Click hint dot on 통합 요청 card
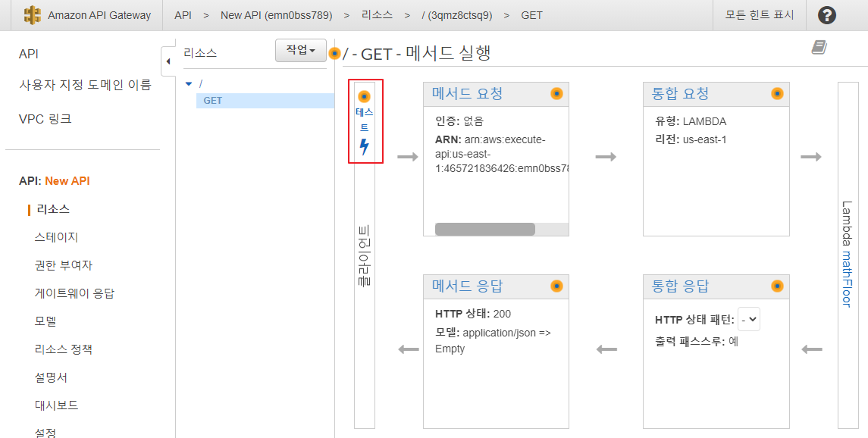The image size is (868, 438). point(777,93)
